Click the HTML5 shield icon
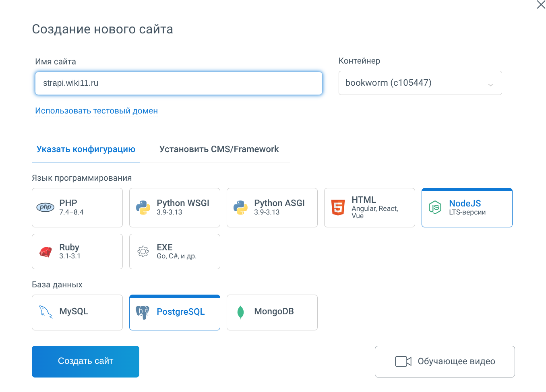Image resolution: width=546 pixels, height=392 pixels. tap(338, 208)
